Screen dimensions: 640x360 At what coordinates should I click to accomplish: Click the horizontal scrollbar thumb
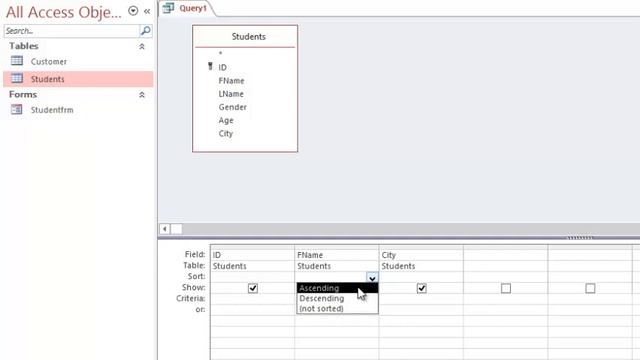pyautogui.click(x=176, y=229)
